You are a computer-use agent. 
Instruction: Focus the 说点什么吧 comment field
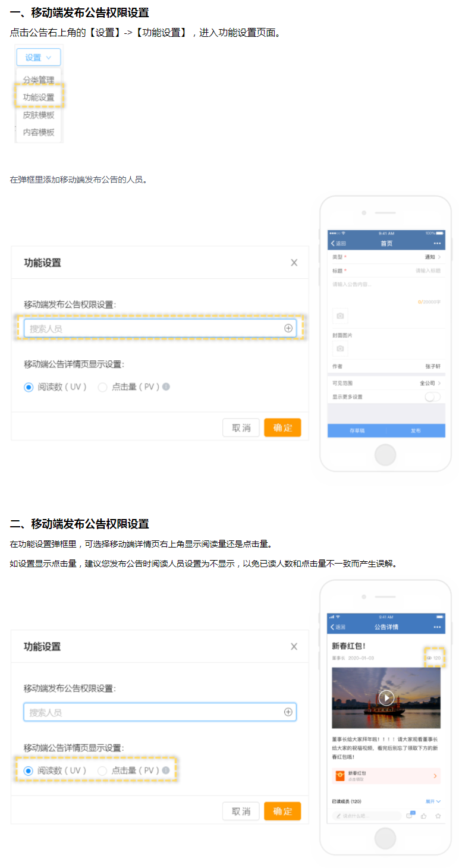367,816
